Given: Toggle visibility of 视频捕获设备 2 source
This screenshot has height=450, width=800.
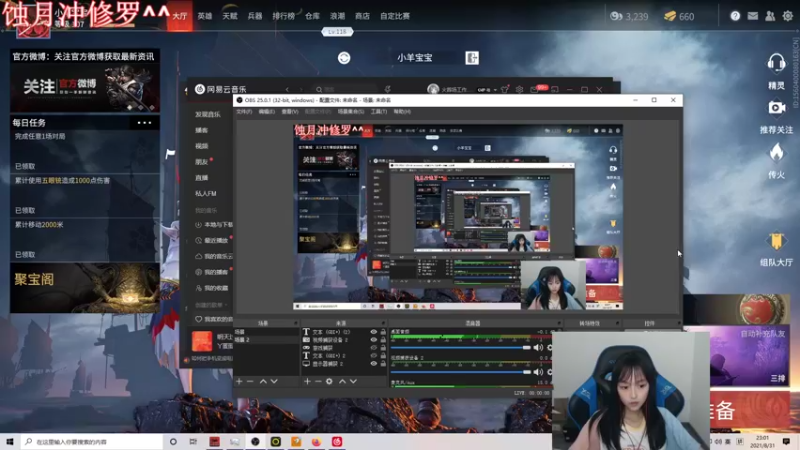Looking at the screenshot, I should coord(373,339).
